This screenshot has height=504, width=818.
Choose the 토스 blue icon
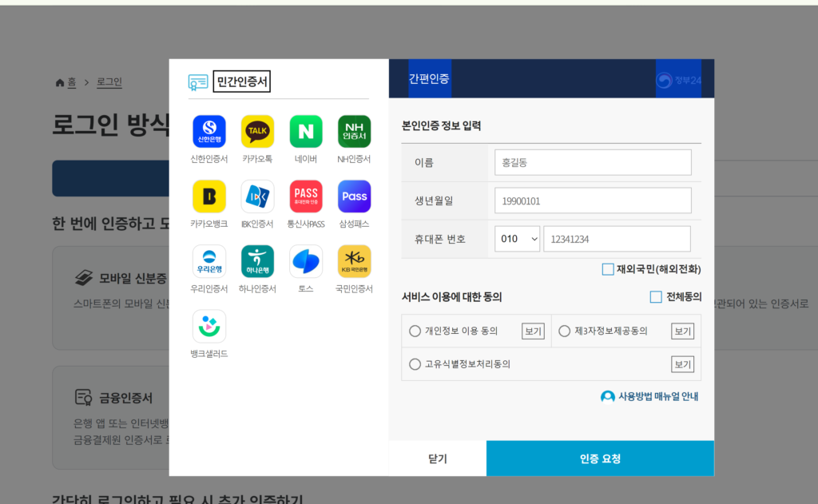pos(306,261)
